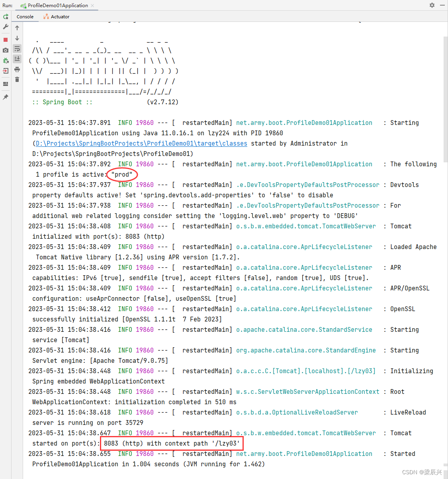448x479 pixels.
Task: Click 'ProfileDemo01Application using Java 11.0.16.1' line
Action: point(158,133)
